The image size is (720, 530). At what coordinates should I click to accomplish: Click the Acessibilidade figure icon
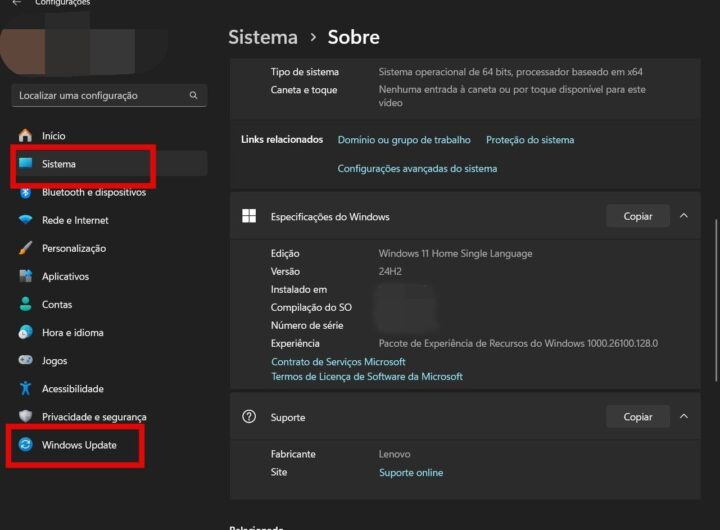[25, 389]
